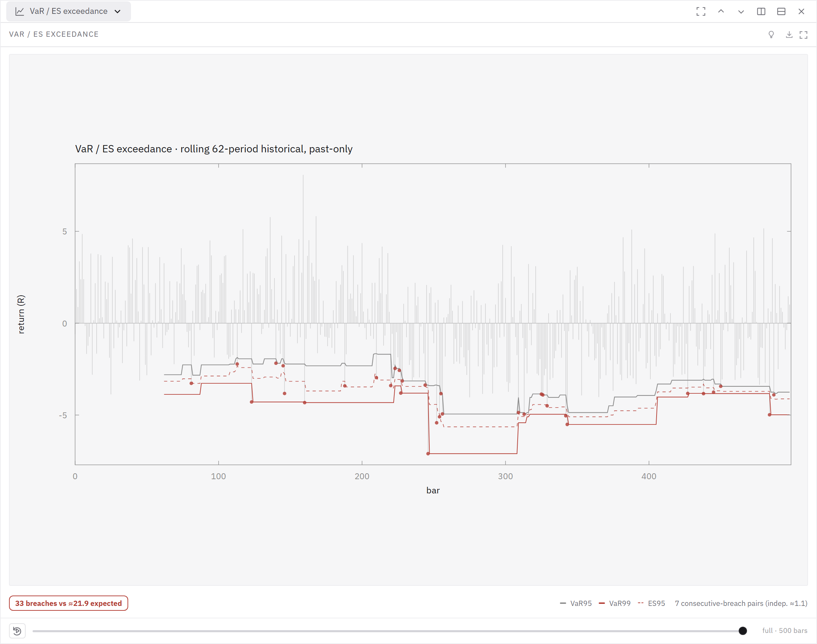Click the y-axis label 'return (R)'
Image resolution: width=817 pixels, height=644 pixels.
[21, 314]
